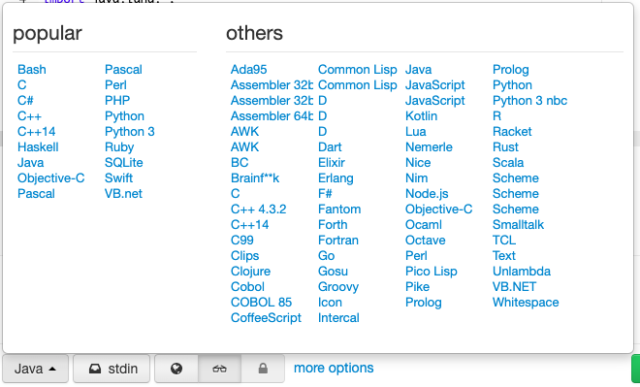This screenshot has height=387, width=640.
Task: Select Python 3 nbc option
Action: click(x=530, y=100)
